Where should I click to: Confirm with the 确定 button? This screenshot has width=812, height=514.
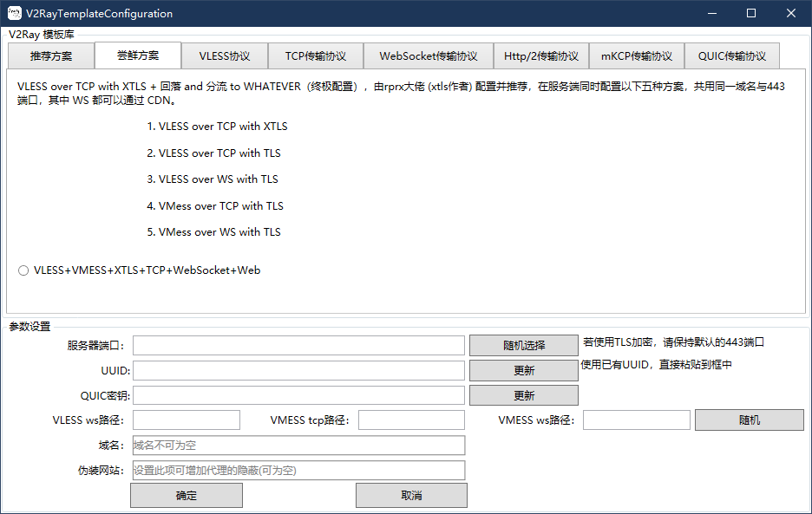click(x=187, y=496)
